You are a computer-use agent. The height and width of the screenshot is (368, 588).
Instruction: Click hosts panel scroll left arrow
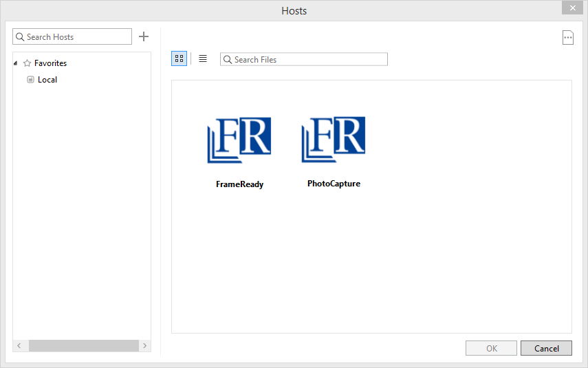coord(19,345)
